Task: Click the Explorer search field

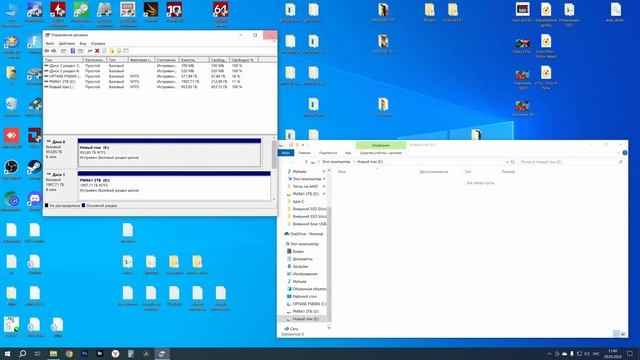Action: [571, 162]
